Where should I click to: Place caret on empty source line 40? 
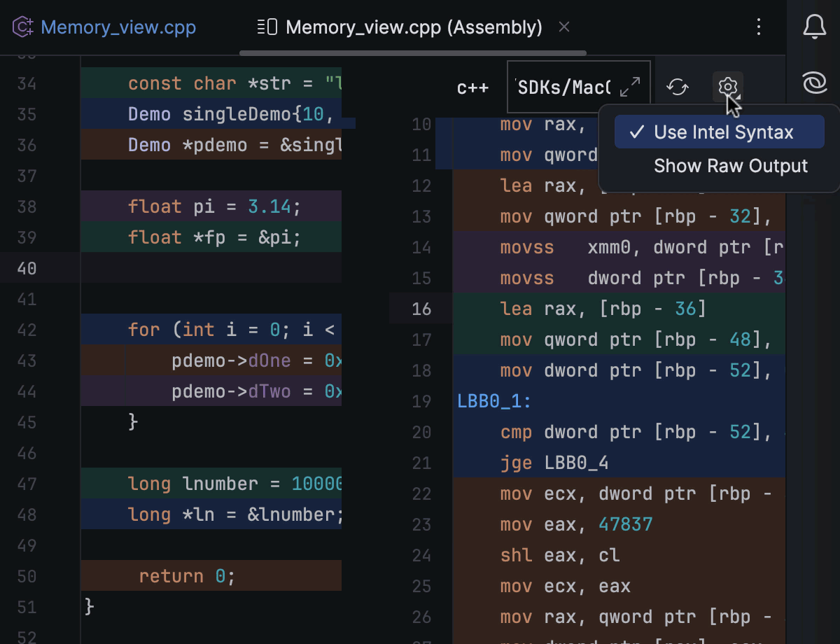point(210,268)
